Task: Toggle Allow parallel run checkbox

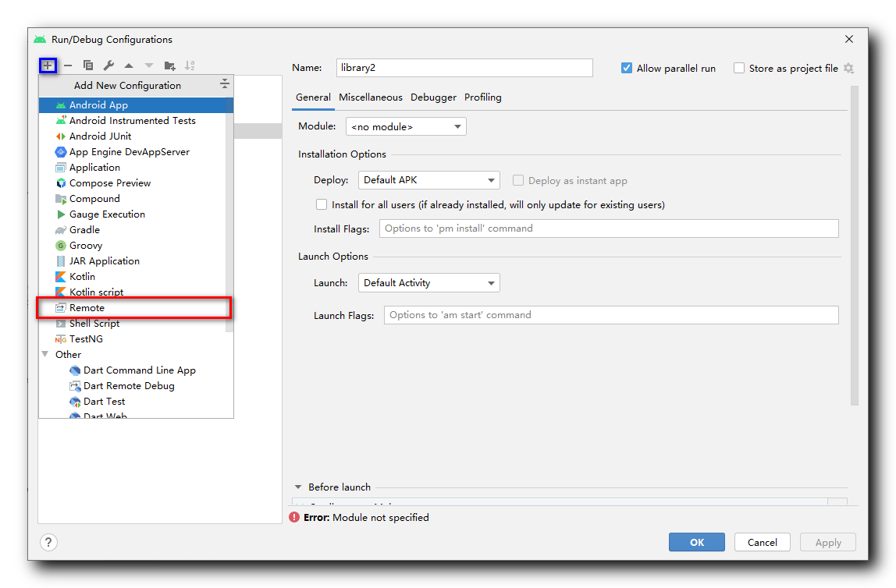Action: (627, 68)
